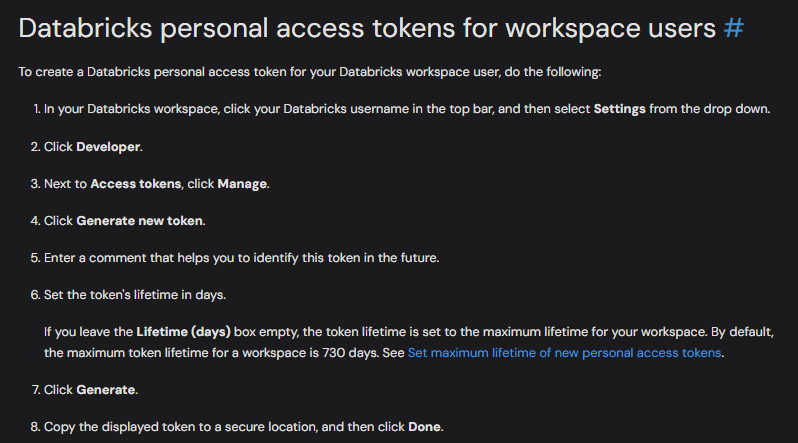Click the bold Generate new token text
This screenshot has height=443, width=798.
tap(140, 220)
